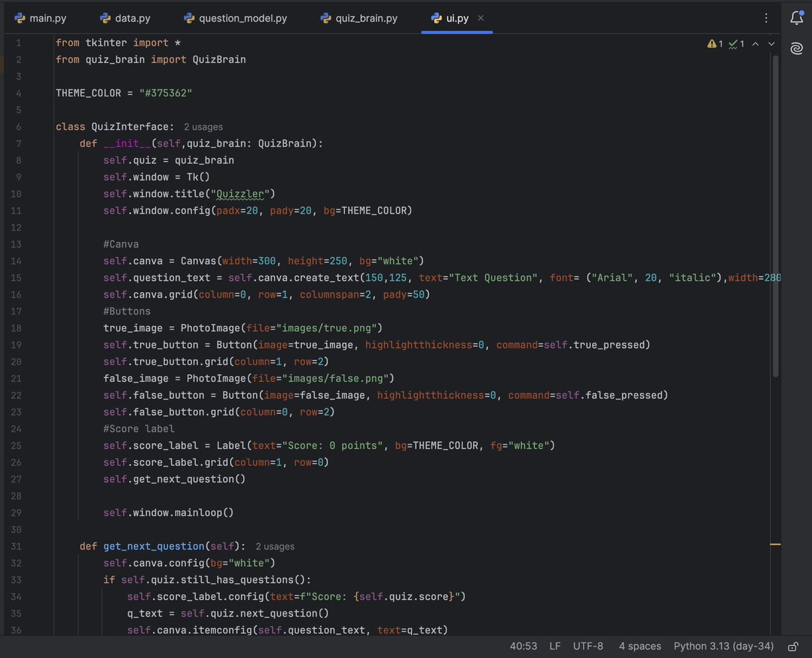Click the THEME_COLOR value "#375362"
Screen dimensions: 812x658
coord(166,93)
